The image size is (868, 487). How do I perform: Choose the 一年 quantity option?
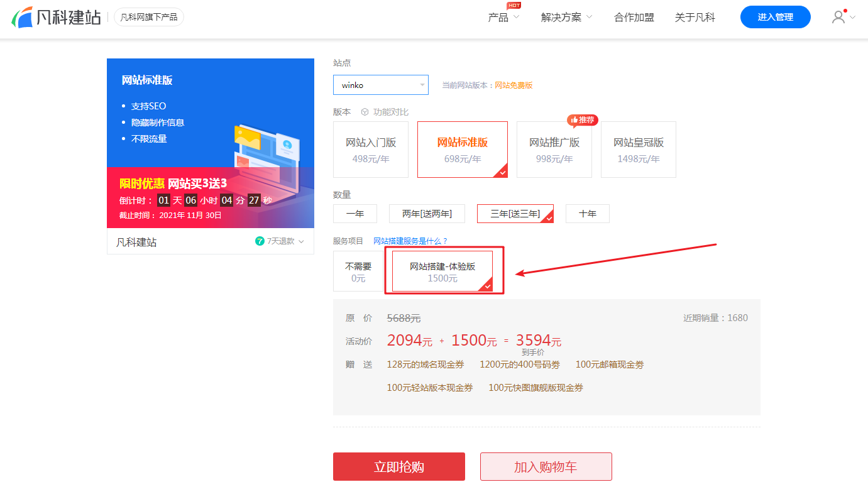point(355,214)
